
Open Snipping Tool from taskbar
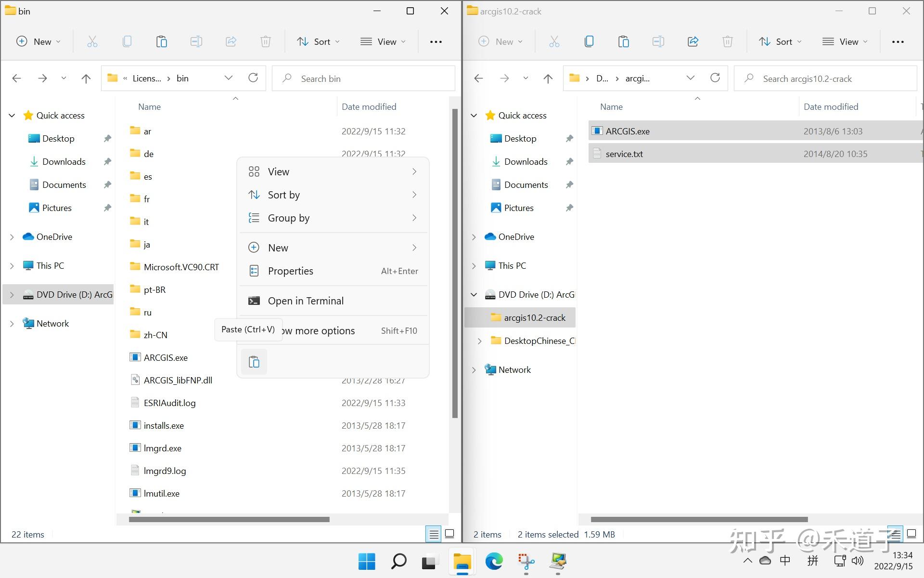pyautogui.click(x=526, y=561)
